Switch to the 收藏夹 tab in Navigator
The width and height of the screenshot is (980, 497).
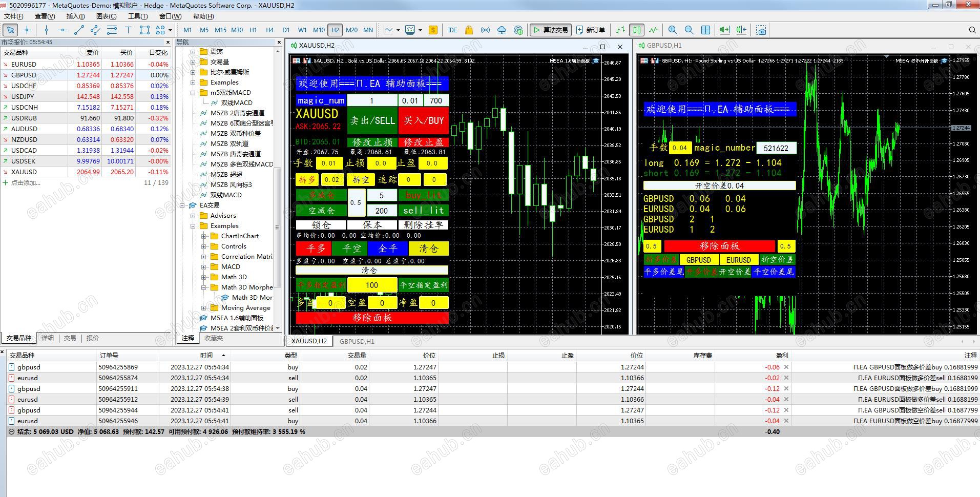pos(214,338)
